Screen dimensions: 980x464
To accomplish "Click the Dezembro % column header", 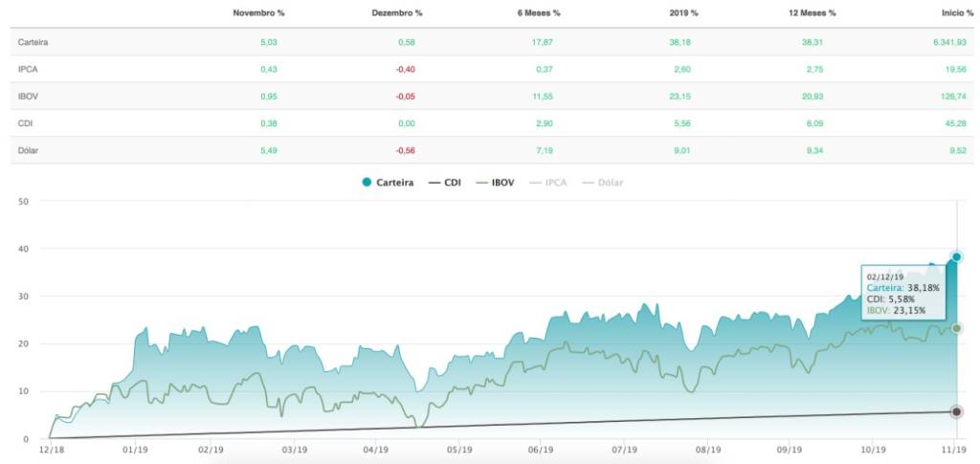I will pyautogui.click(x=396, y=13).
